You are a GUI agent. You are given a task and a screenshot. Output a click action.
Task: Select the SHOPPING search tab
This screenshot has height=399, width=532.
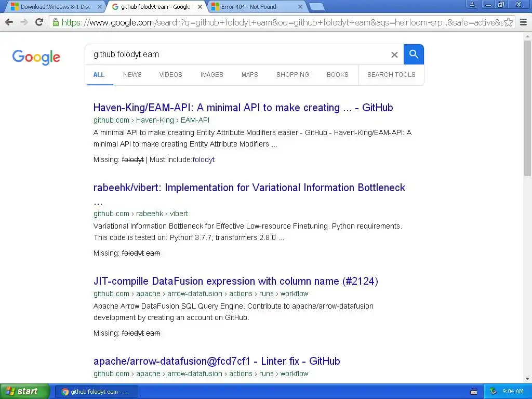[x=292, y=75]
